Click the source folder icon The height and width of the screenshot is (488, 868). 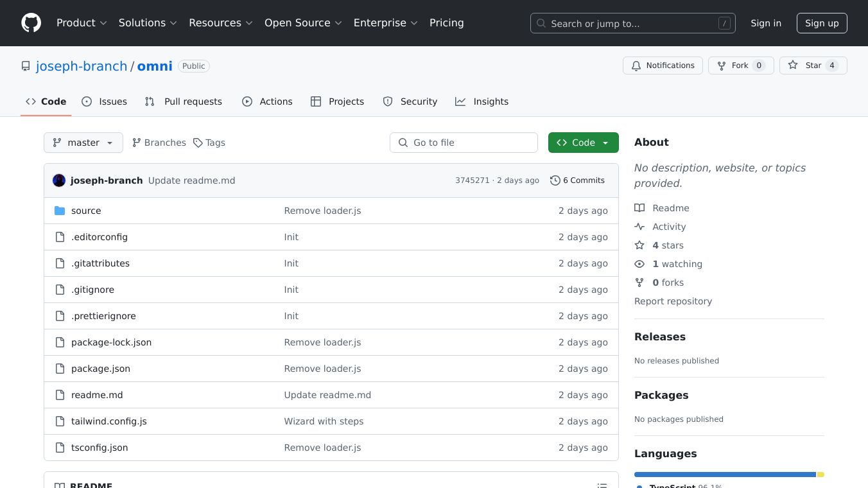pyautogui.click(x=60, y=211)
